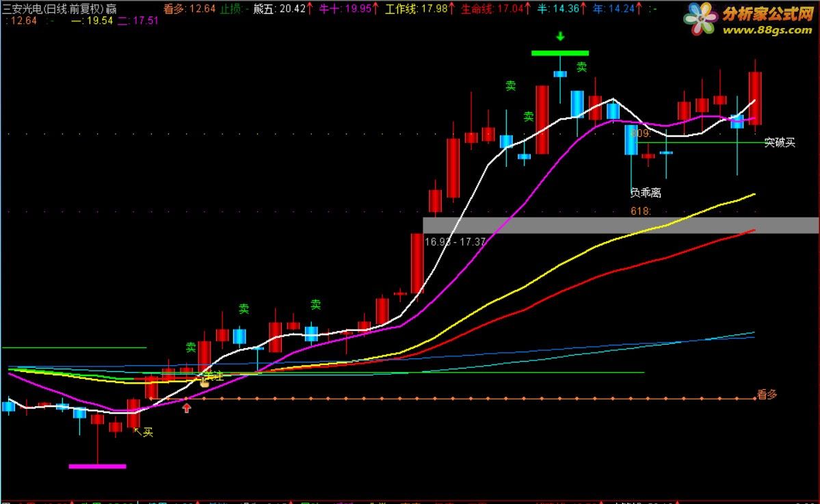Click the blue 年: 14.24 value
The height and width of the screenshot is (504, 820).
[x=613, y=9]
